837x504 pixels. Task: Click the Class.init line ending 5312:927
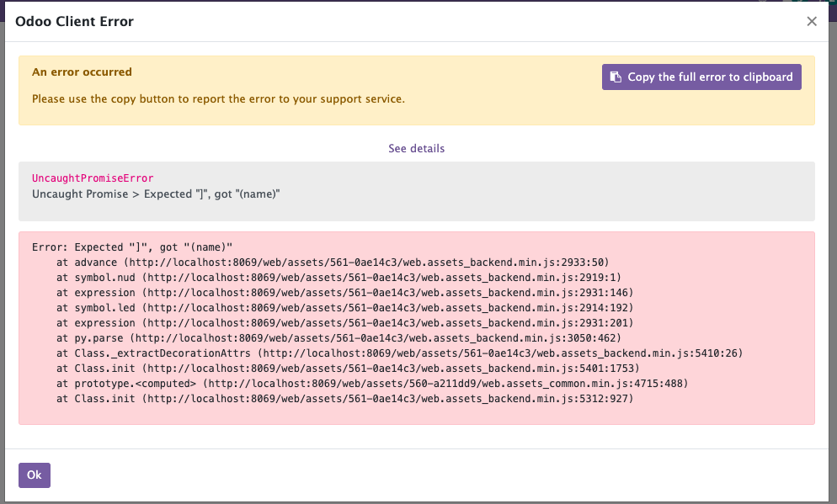coord(345,399)
